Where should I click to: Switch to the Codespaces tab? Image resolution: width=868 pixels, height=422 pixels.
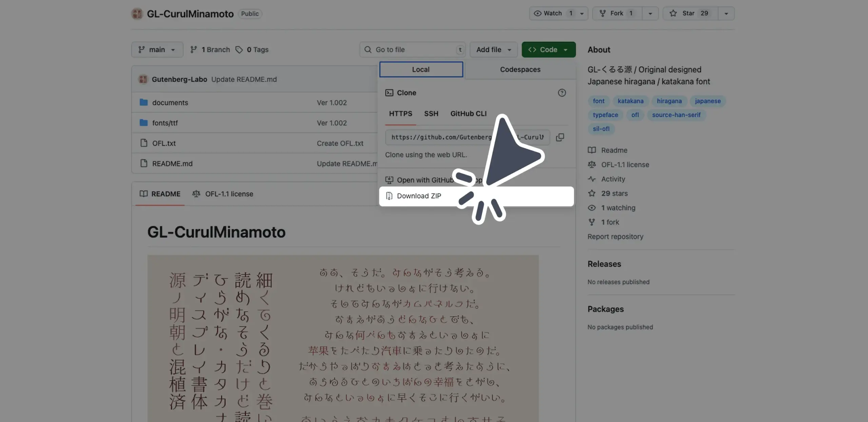[520, 69]
